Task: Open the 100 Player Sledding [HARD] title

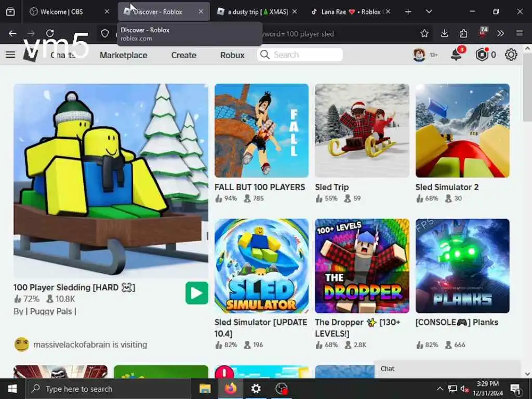Action: [74, 288]
